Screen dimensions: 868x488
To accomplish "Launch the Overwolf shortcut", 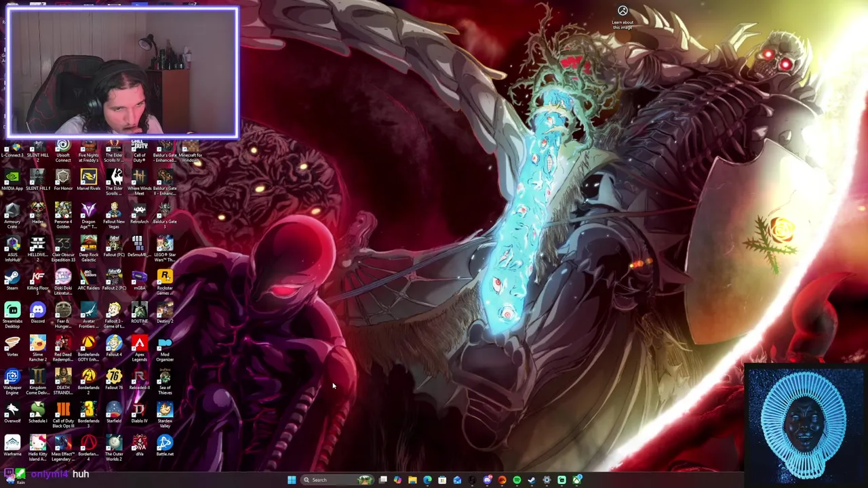I will (x=12, y=413).
